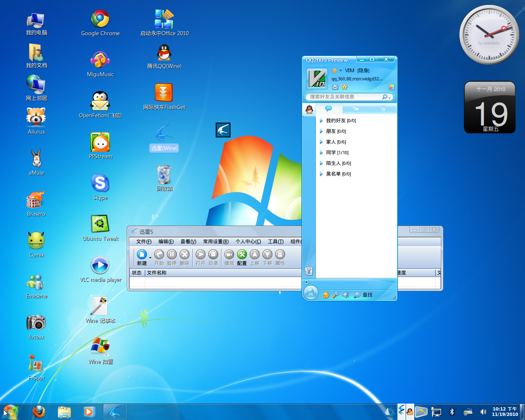Image resolution: width=525 pixels, height=420 pixels.
Task: Expand the 我的好友 group in QQ
Action: pyautogui.click(x=322, y=121)
